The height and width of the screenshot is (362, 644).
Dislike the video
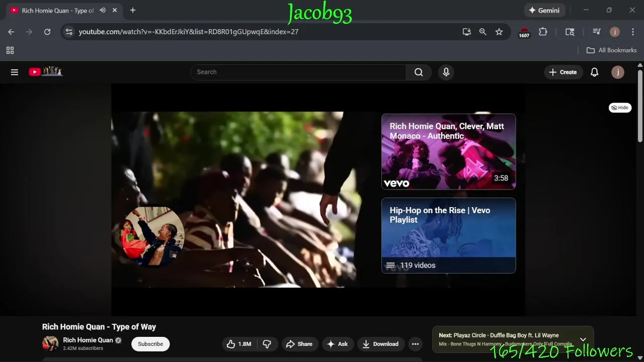pos(267,344)
